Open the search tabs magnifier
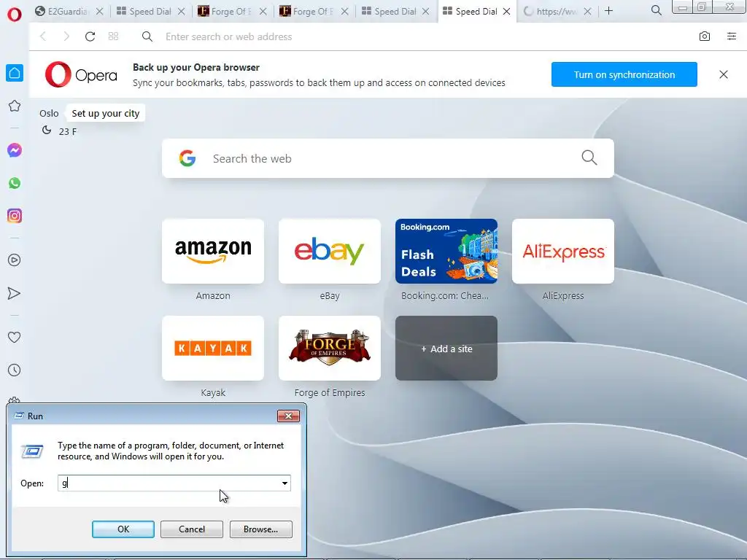Screen dimensions: 747x560 pos(656,10)
